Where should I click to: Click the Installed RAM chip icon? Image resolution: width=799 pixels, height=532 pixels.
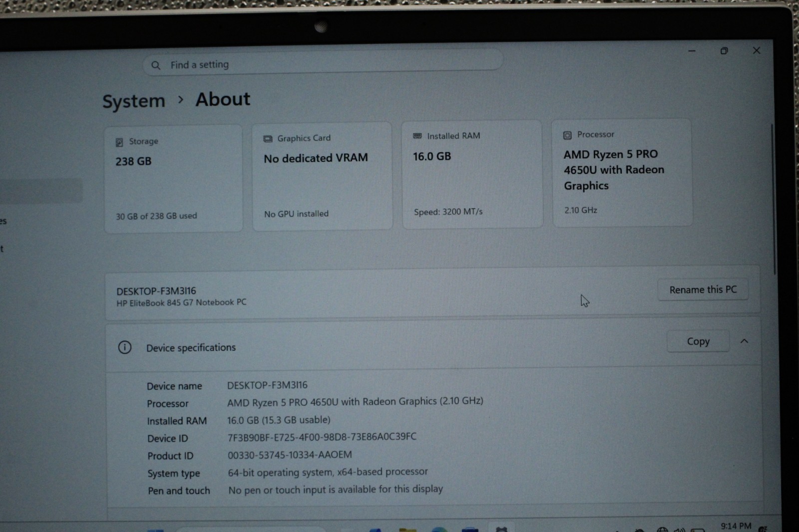[x=417, y=136]
